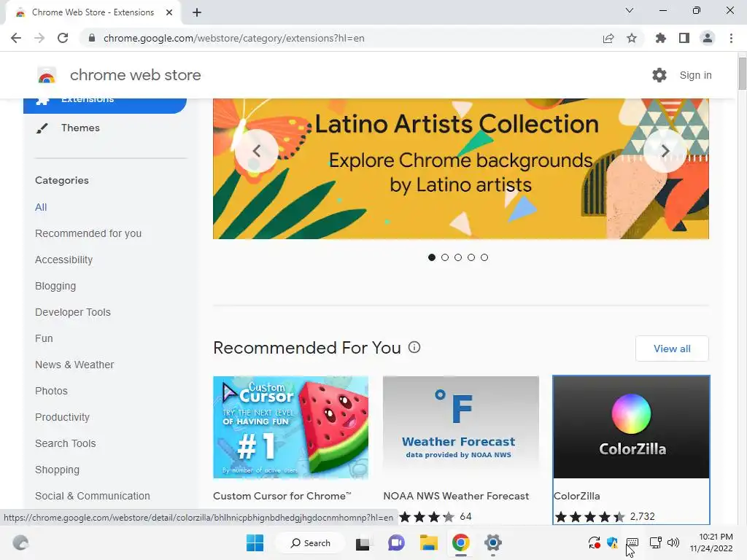The image size is (747, 560).
Task: Select the Chrome Web Store - Extensions tab
Action: (93, 12)
